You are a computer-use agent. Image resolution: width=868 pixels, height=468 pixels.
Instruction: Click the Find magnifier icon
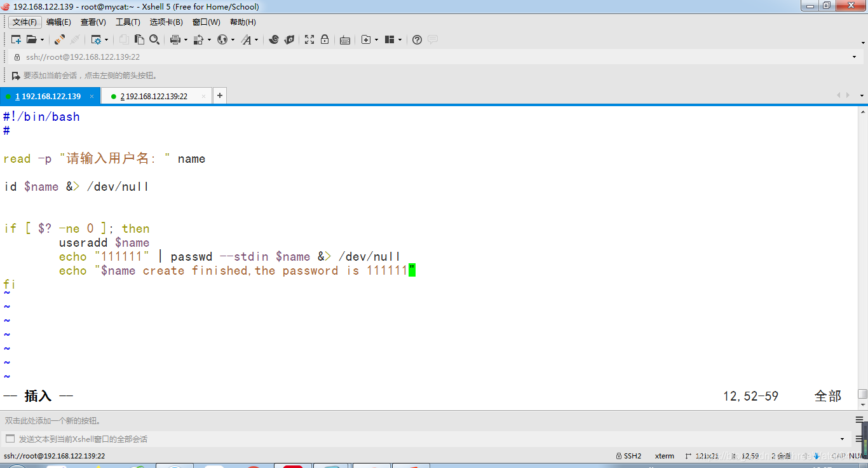coord(154,39)
